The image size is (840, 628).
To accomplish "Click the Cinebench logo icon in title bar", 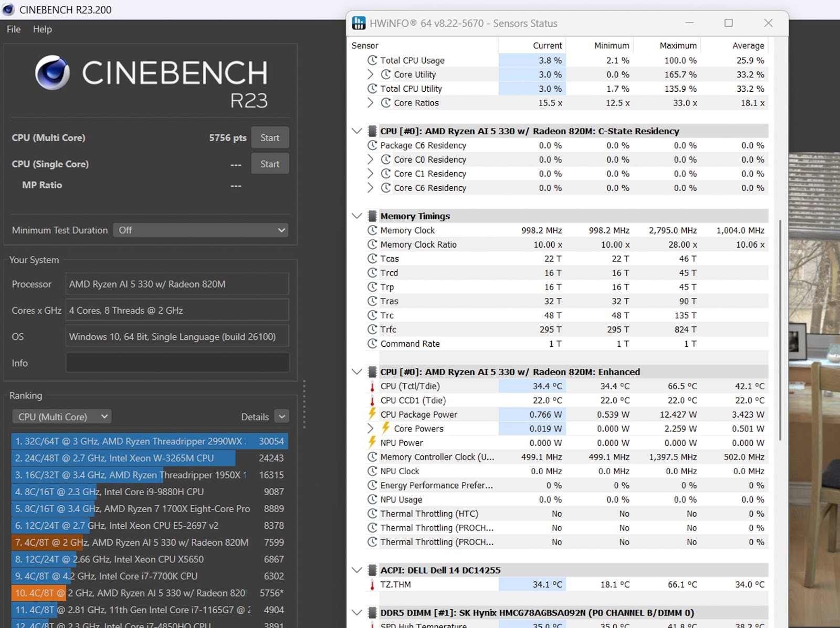I will click(9, 9).
